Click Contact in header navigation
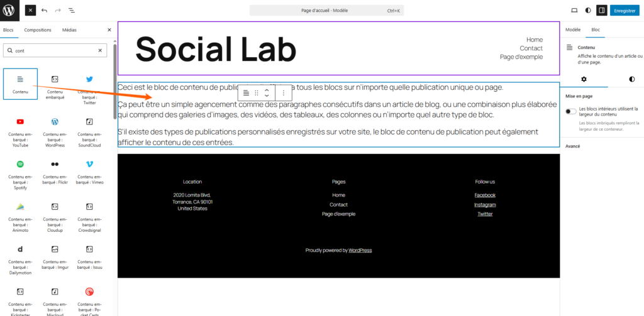This screenshot has width=644, height=316. point(531,48)
